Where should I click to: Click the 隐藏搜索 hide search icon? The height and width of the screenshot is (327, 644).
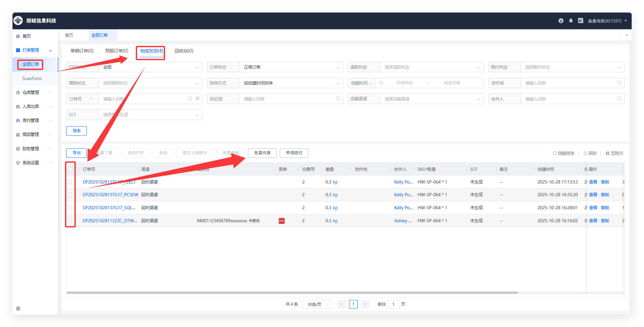click(555, 153)
